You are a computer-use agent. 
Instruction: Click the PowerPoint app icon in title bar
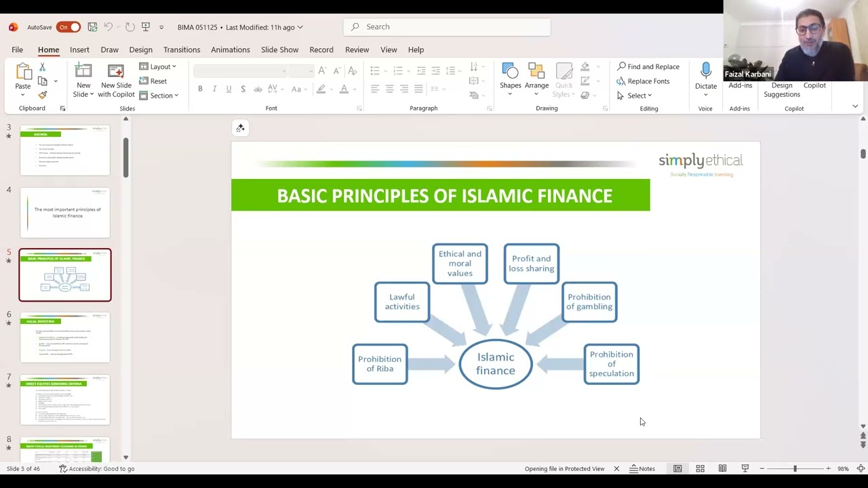13,27
